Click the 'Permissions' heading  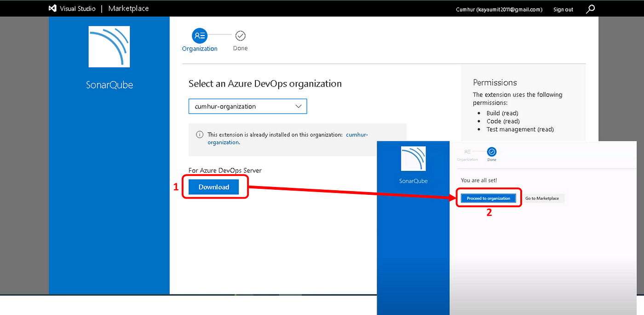tap(495, 82)
